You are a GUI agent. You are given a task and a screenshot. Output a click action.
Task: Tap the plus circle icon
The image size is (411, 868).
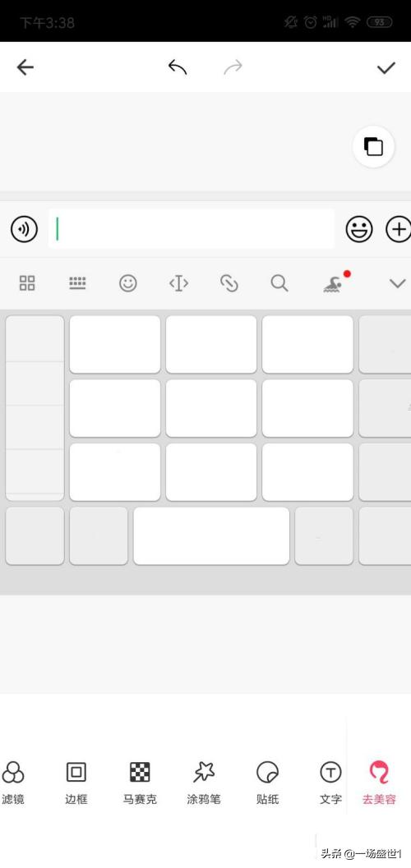click(399, 228)
